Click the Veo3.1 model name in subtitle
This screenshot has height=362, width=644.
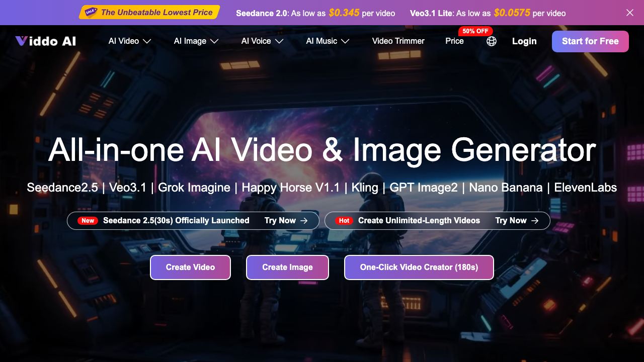128,188
